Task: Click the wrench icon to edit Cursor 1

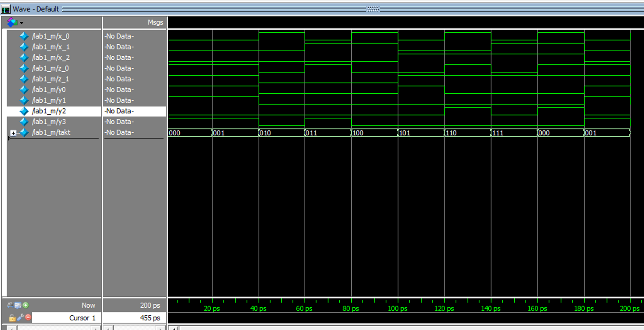Action: pos(20,318)
